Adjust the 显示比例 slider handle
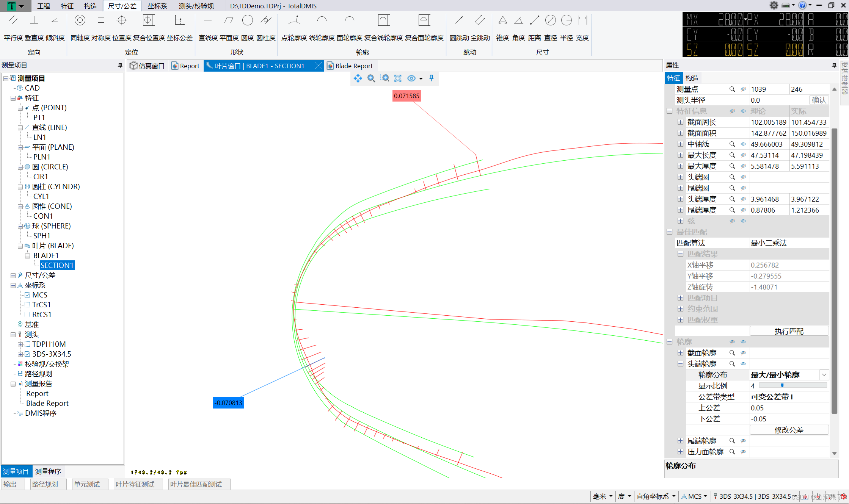 click(782, 386)
